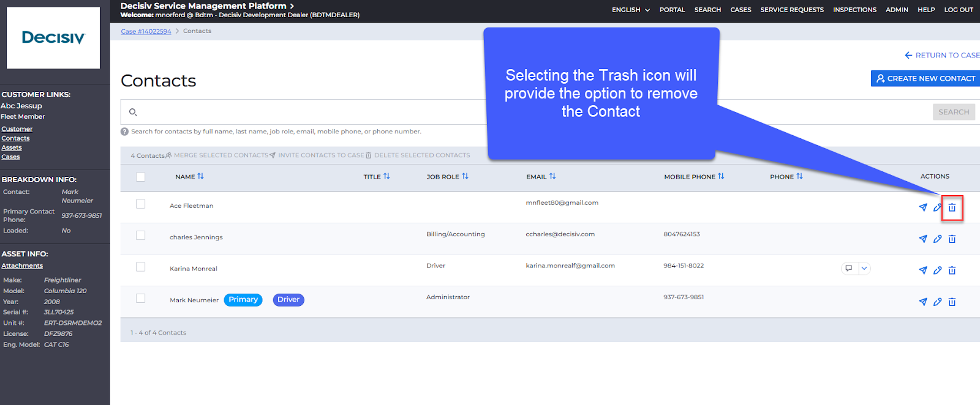Open the English language dropdown

coord(630,10)
